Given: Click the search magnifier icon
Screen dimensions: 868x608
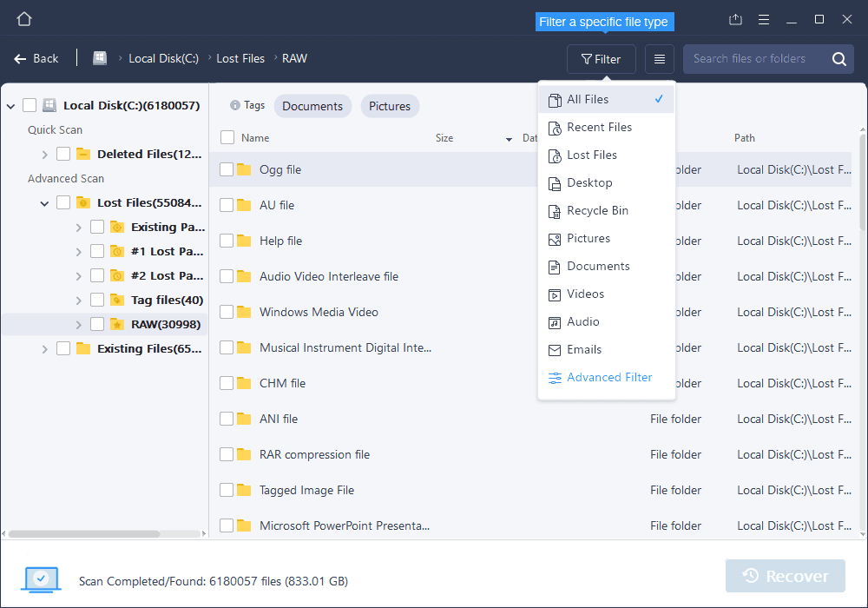Looking at the screenshot, I should click(x=838, y=58).
